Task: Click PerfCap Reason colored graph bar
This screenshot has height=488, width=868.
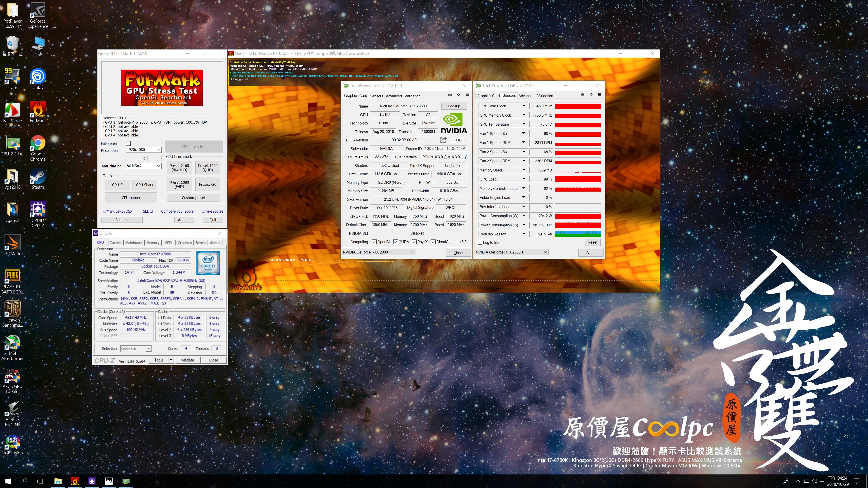Action: [578, 234]
